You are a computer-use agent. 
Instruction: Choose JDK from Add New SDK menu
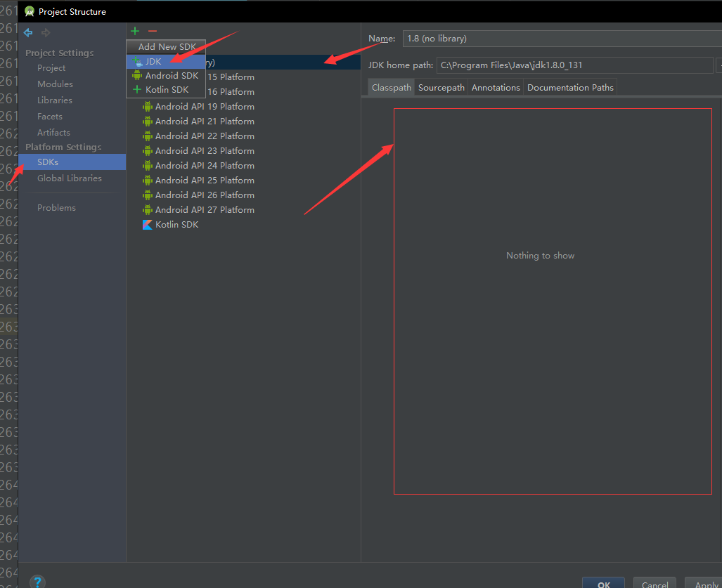point(166,62)
